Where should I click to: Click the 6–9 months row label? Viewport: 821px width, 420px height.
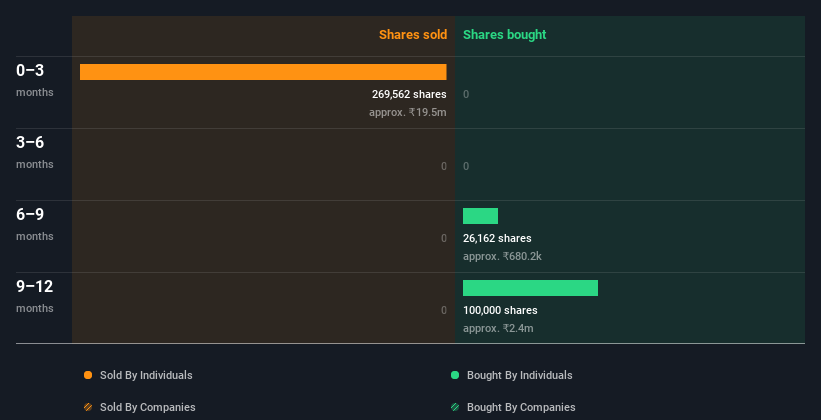coord(35,224)
